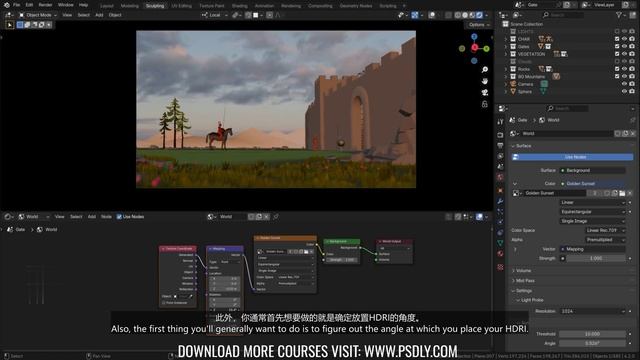This screenshot has width=640, height=360.
Task: Adjust the Strength 1.000 slider
Action: pyautogui.click(x=596, y=258)
